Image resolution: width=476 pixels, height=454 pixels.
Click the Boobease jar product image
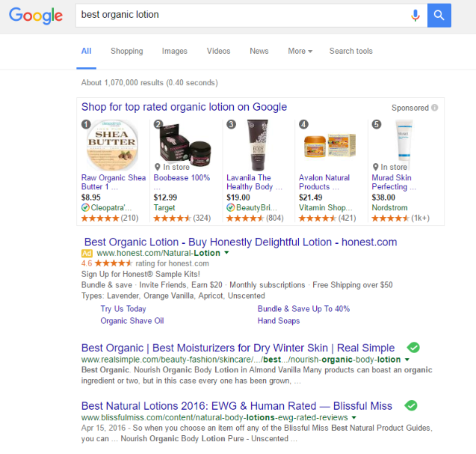tap(185, 144)
